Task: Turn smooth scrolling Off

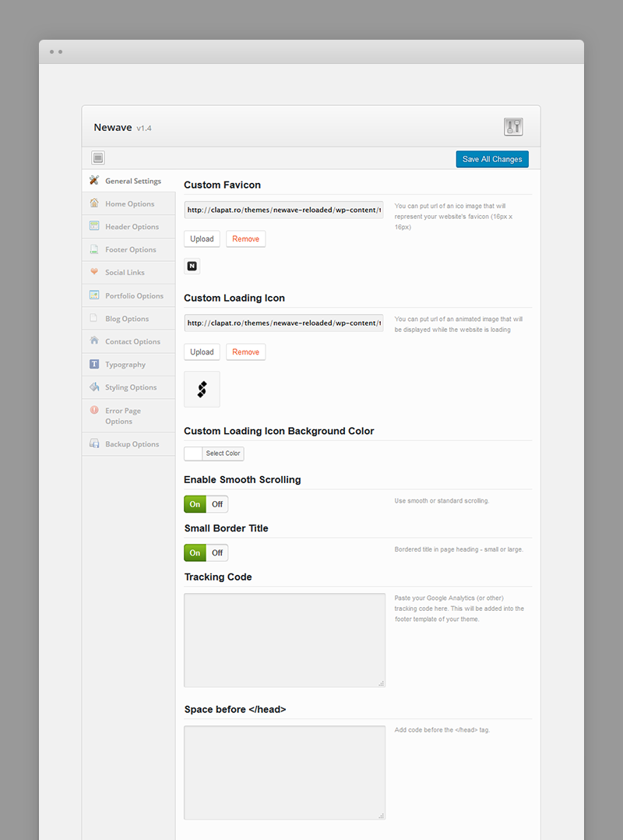Action: (x=217, y=504)
